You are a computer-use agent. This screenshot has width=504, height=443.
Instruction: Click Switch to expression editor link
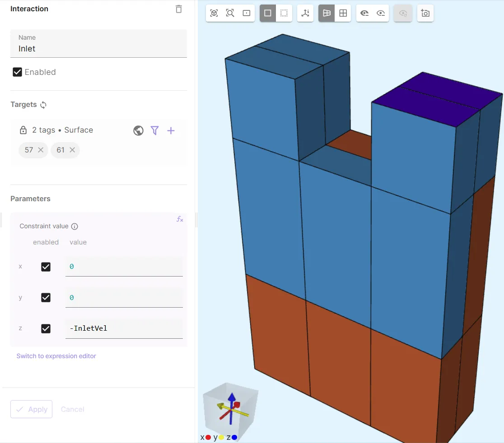point(56,356)
